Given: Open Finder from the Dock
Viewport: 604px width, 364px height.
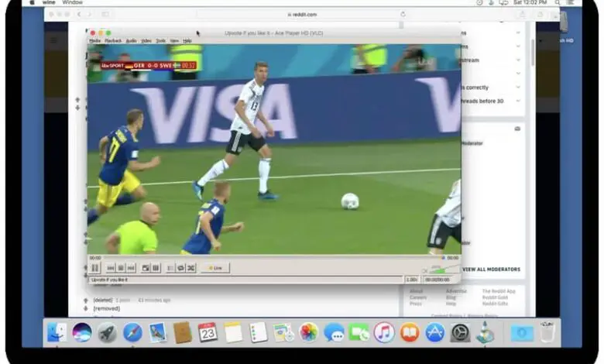Looking at the screenshot, I should pos(57,332).
